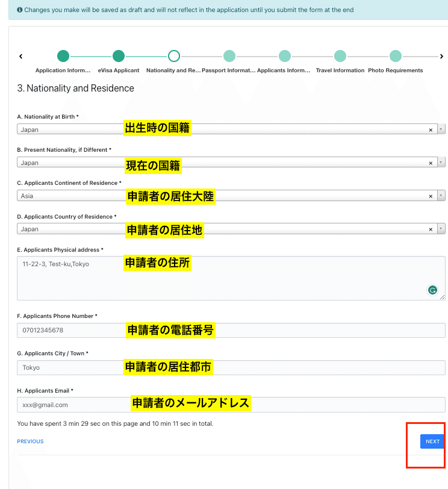
Task: Click the 'G. Applicants City / Town' label
Action: coord(52,354)
